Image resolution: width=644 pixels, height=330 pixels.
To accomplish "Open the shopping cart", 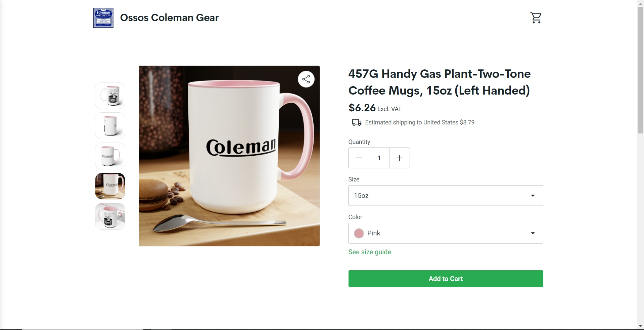I will [536, 18].
